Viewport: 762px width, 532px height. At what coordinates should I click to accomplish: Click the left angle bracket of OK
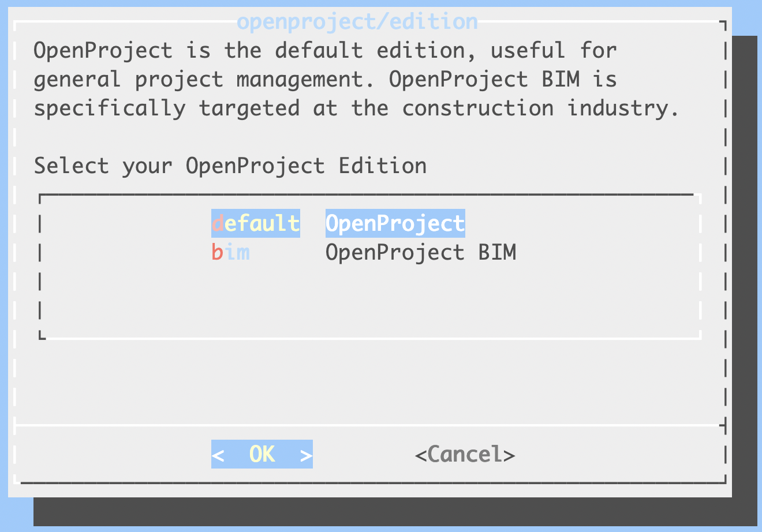click(218, 454)
